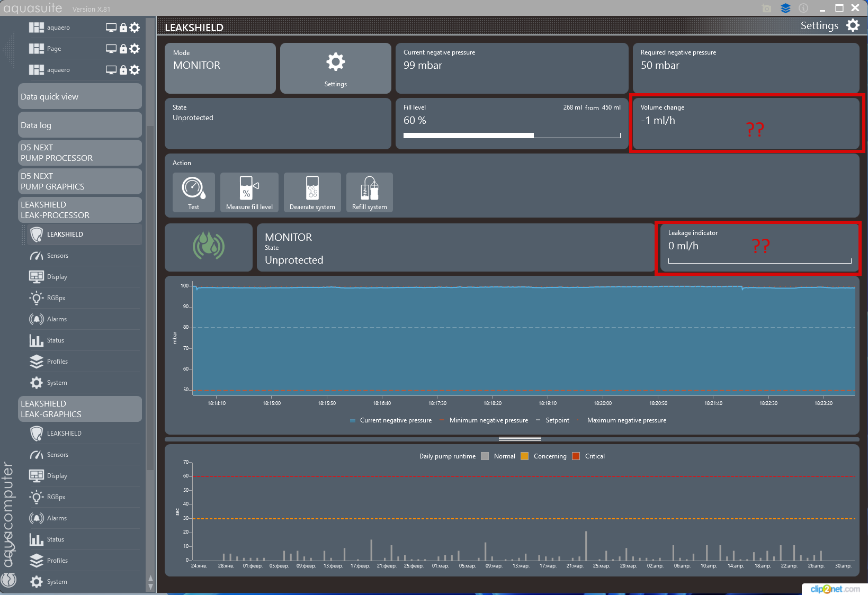Click the splitter handle between the charts
The image size is (868, 595).
pyautogui.click(x=520, y=439)
